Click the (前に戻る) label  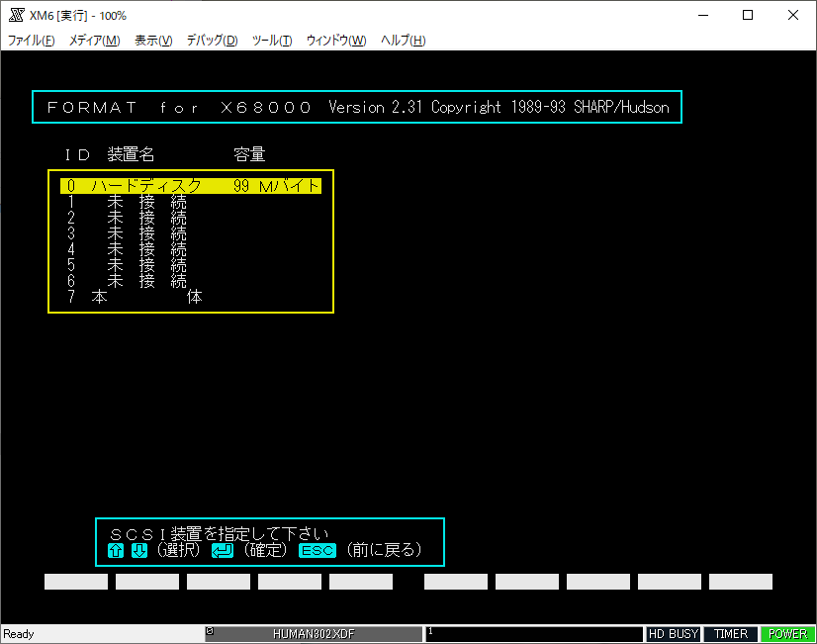(384, 550)
